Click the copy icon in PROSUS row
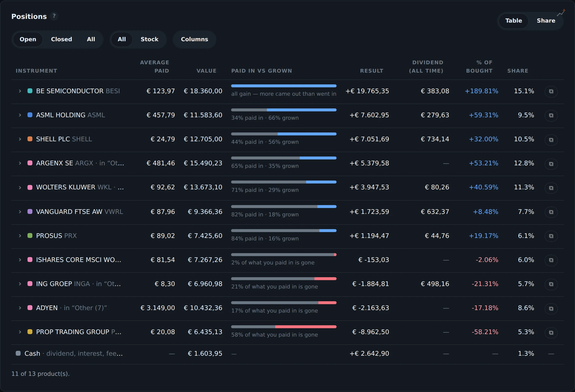Image resolution: width=575 pixels, height=392 pixels. [551, 236]
